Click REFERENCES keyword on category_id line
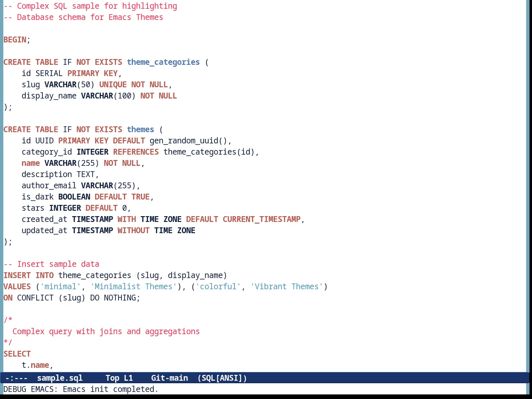The height and width of the screenshot is (399, 532). (136, 152)
